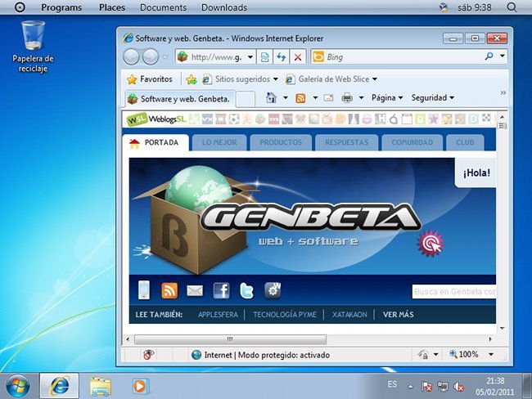
Task: Expand the Home button dropdown arrow
Action: click(x=286, y=97)
